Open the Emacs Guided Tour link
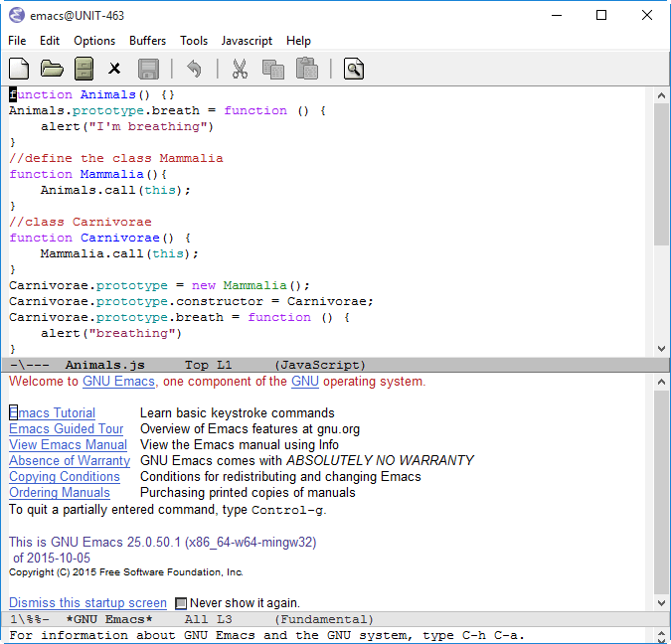This screenshot has height=644, width=671. [x=66, y=428]
